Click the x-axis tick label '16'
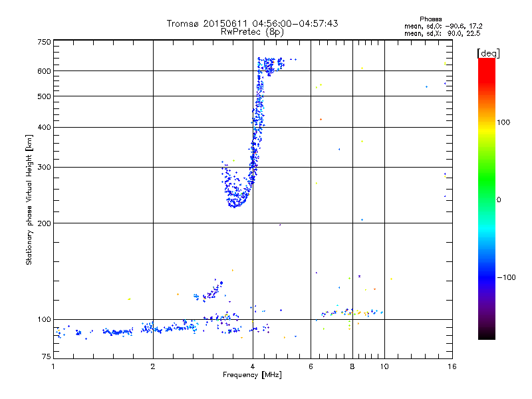The height and width of the screenshot is (399, 532). coord(452,366)
